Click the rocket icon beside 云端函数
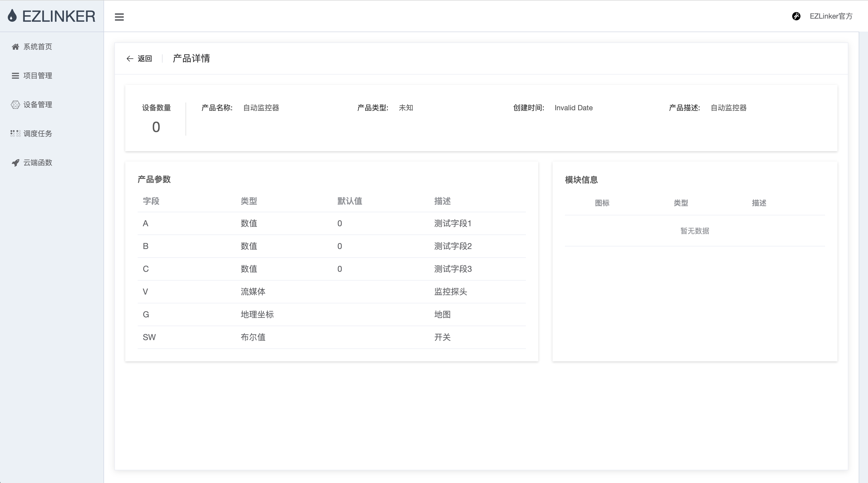The width and height of the screenshot is (868, 483). click(x=15, y=163)
